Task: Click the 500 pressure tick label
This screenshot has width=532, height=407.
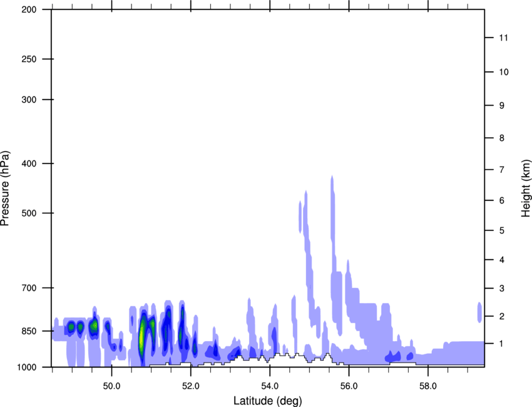Action: [29, 213]
